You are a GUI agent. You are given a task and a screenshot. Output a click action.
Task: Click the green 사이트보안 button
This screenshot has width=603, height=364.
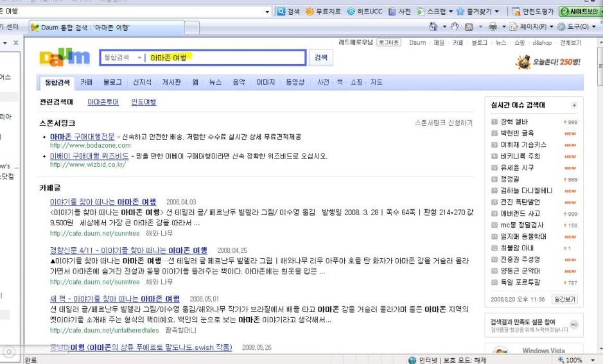(x=581, y=12)
